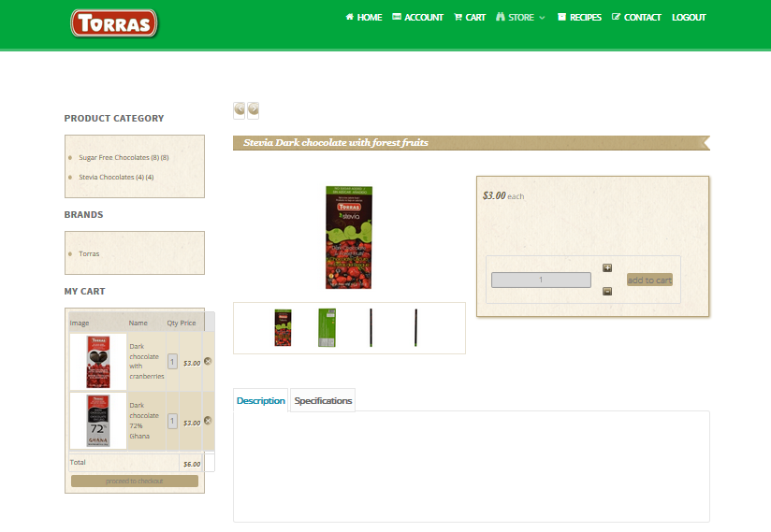Remove Dark chocolate 72% Ghana from cart
771x532 pixels.
point(208,421)
